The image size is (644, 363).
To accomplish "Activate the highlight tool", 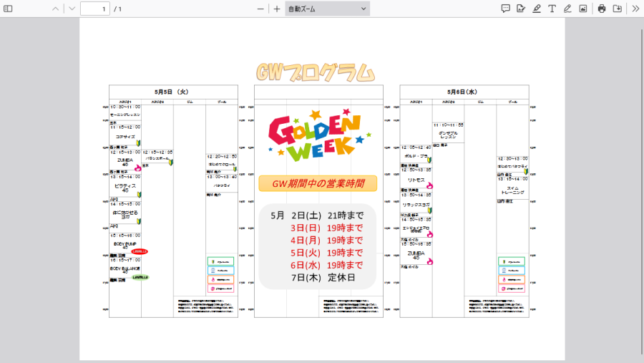I will [x=537, y=9].
